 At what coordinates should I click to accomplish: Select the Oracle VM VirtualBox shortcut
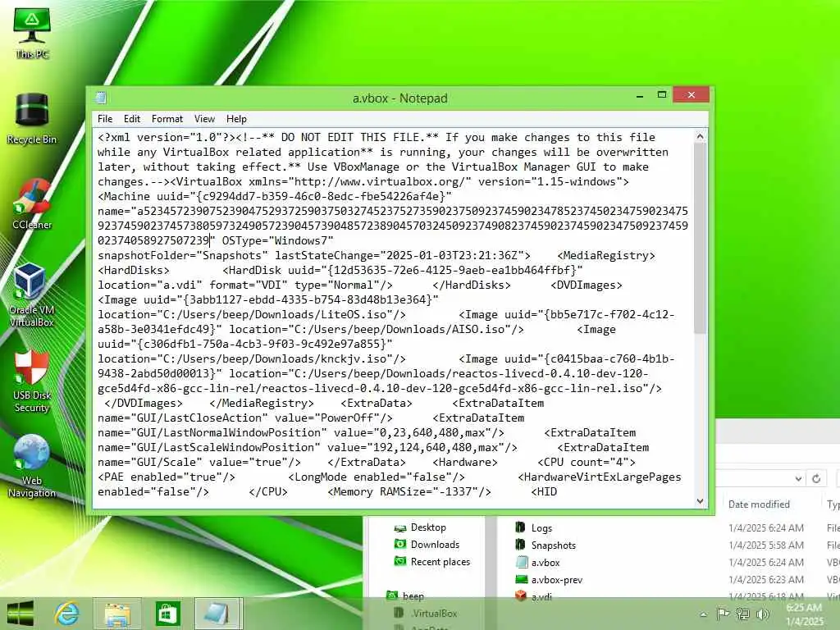point(32,295)
